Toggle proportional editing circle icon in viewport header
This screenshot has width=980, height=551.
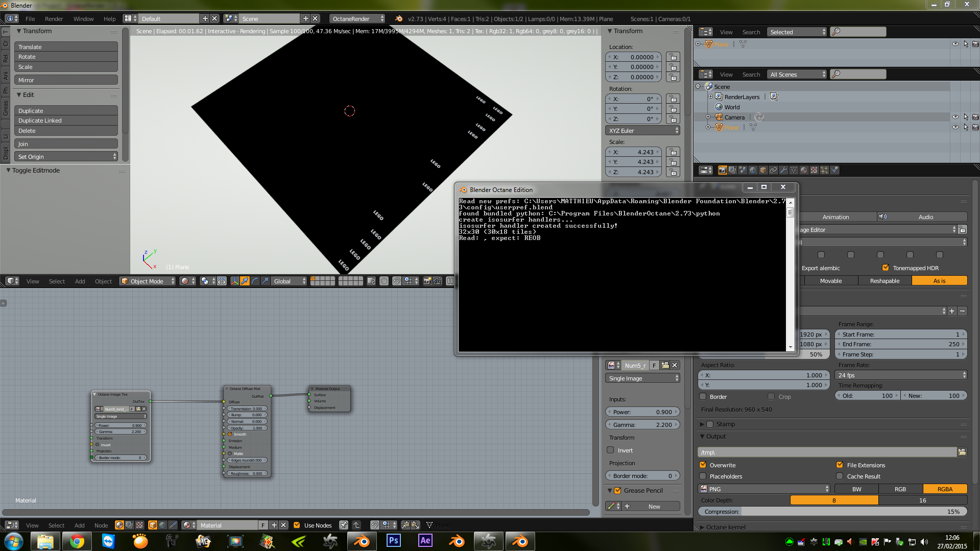tap(384, 281)
